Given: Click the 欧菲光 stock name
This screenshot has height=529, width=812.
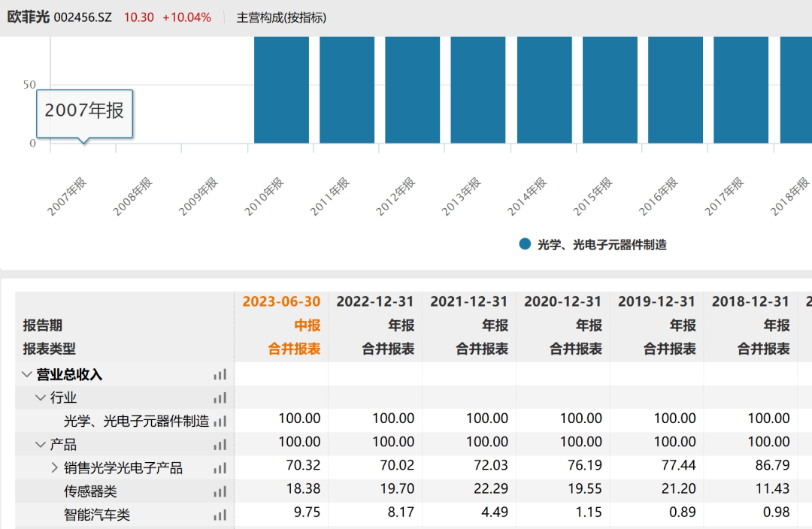Looking at the screenshot, I should 28,17.
